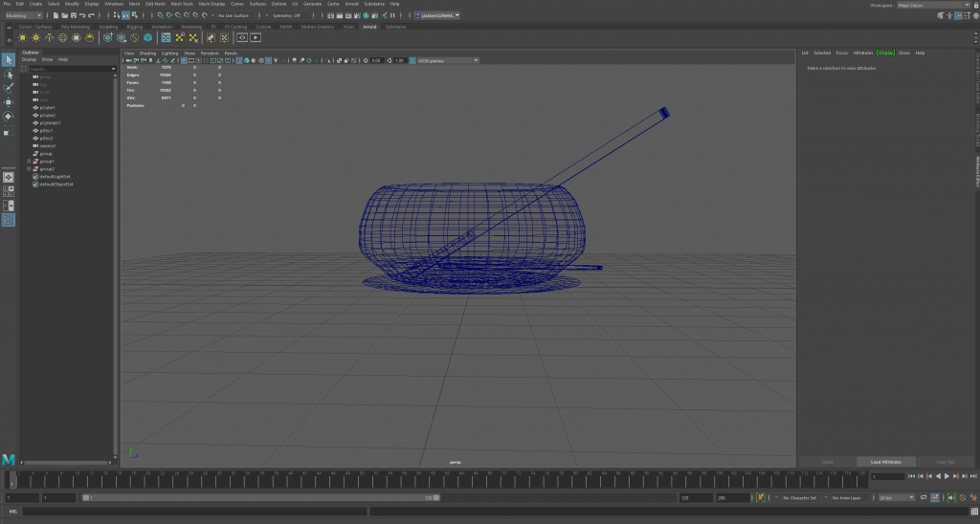Select the arrow Select tool in toolbox
The image size is (980, 524).
tap(9, 60)
